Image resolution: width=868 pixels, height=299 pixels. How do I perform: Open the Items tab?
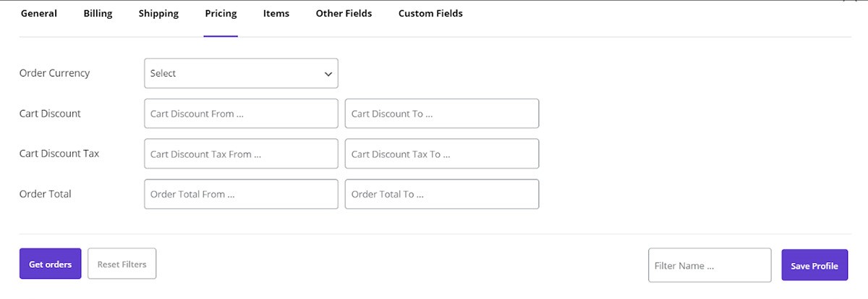pyautogui.click(x=276, y=14)
